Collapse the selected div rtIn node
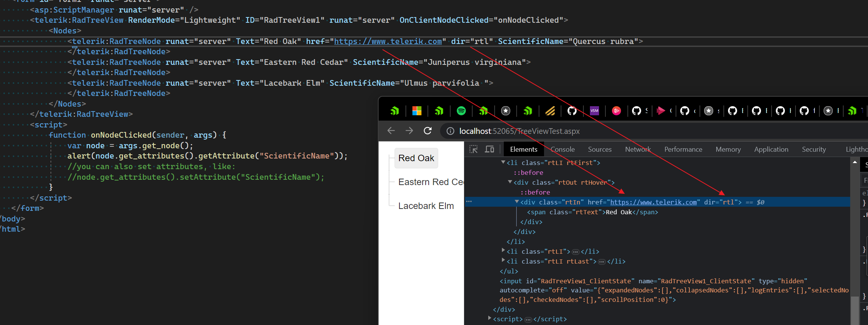 [517, 202]
